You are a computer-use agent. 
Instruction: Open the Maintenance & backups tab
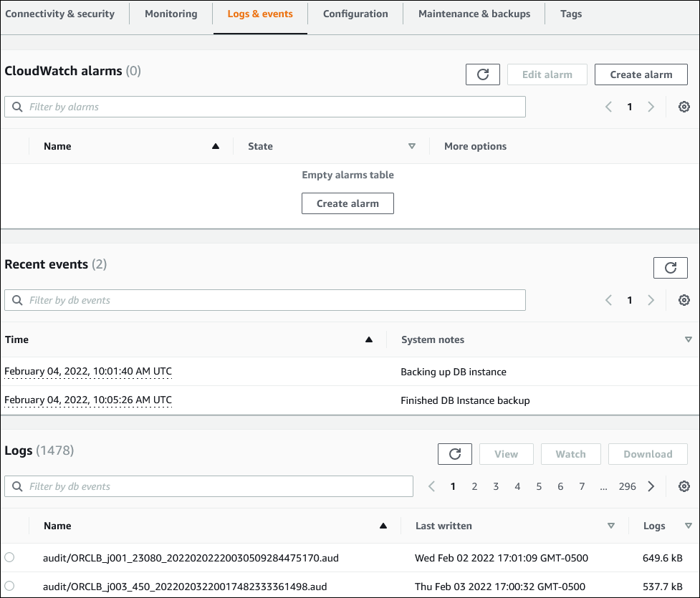click(474, 14)
